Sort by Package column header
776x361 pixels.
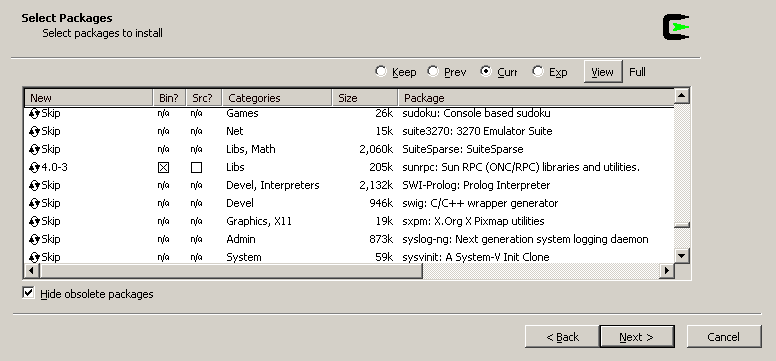[x=536, y=98]
